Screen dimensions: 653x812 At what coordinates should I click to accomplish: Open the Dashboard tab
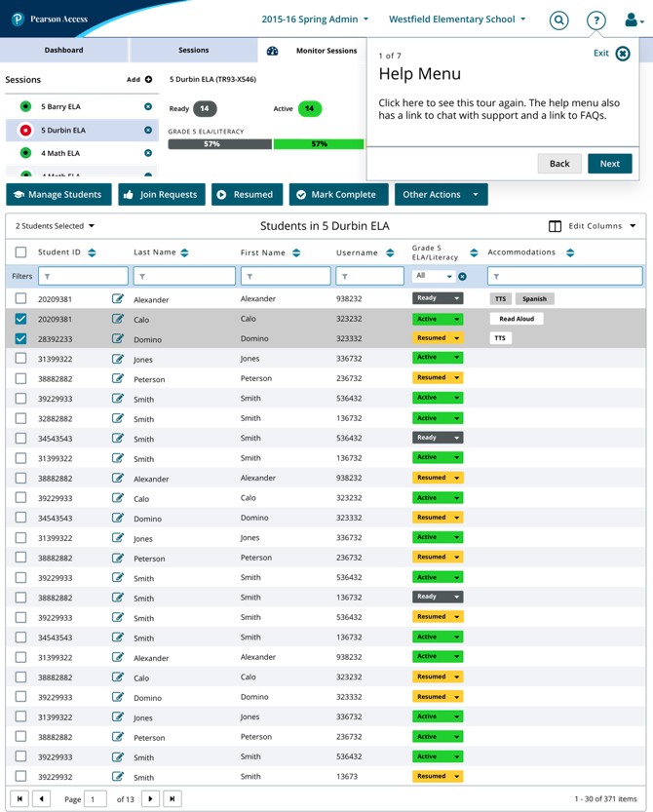[63, 51]
